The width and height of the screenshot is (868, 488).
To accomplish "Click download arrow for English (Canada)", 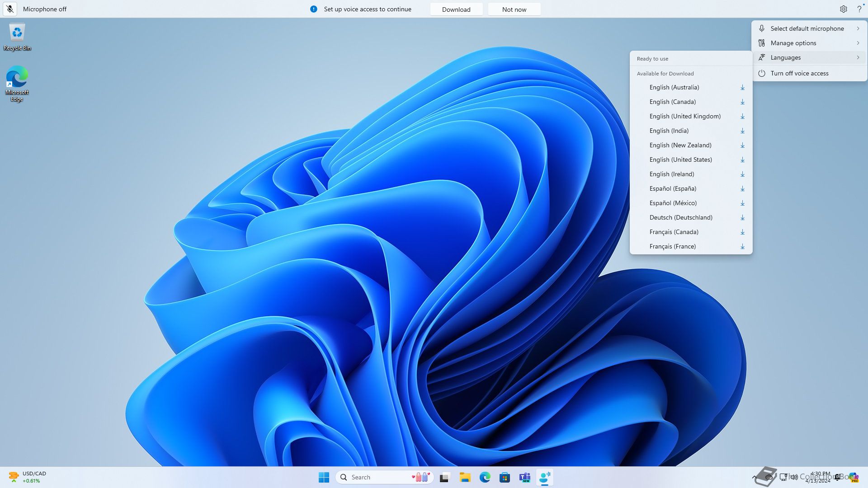I will (x=742, y=102).
